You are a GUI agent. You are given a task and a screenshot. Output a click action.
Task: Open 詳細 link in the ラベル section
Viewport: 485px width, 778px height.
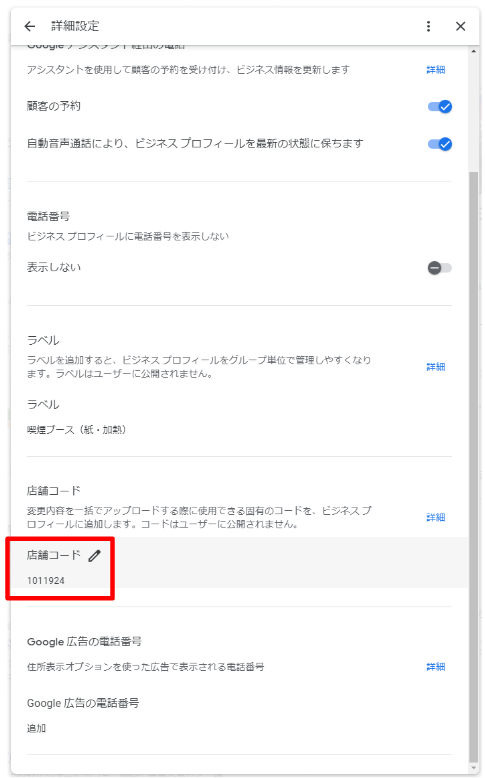pos(436,367)
